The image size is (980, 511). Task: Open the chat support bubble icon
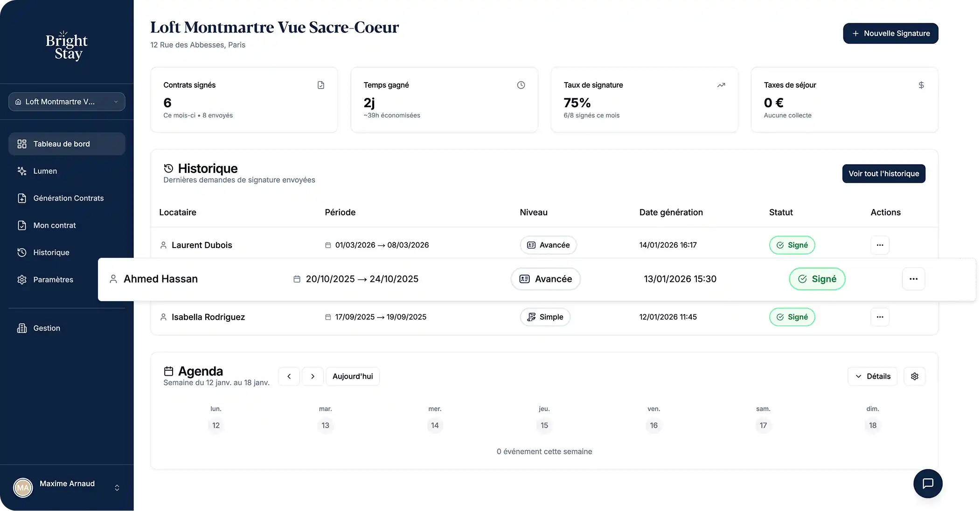(x=928, y=483)
